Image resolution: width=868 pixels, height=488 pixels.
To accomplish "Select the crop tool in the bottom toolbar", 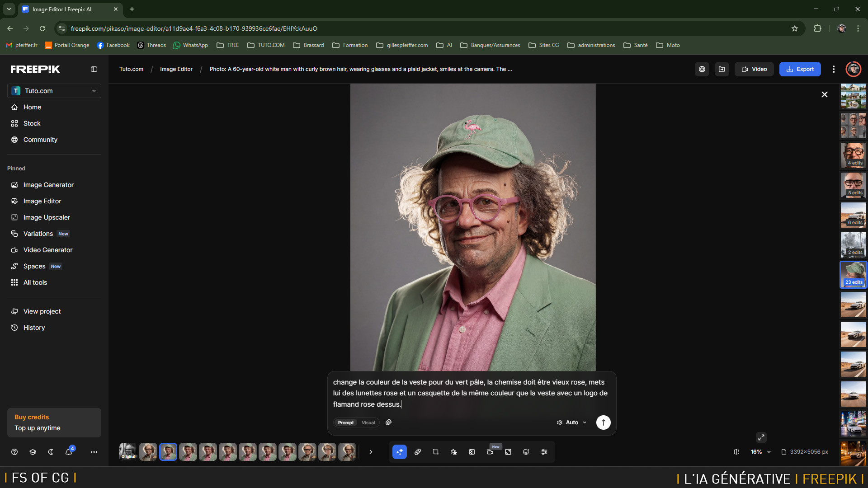I will coord(435,452).
